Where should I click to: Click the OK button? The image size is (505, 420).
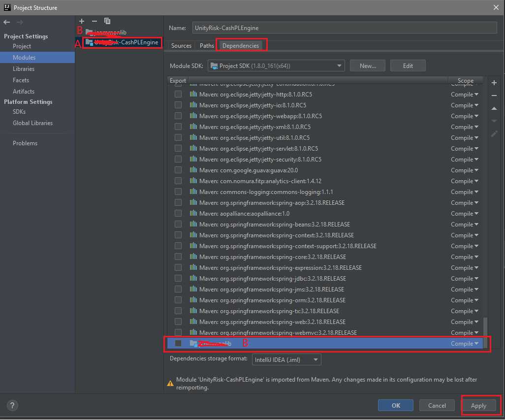pos(396,406)
